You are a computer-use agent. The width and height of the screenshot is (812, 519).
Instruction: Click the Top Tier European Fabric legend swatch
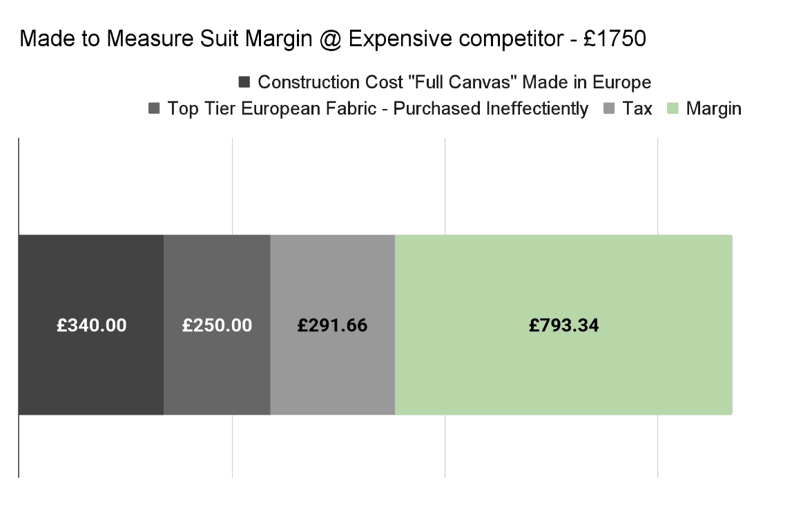(154, 108)
